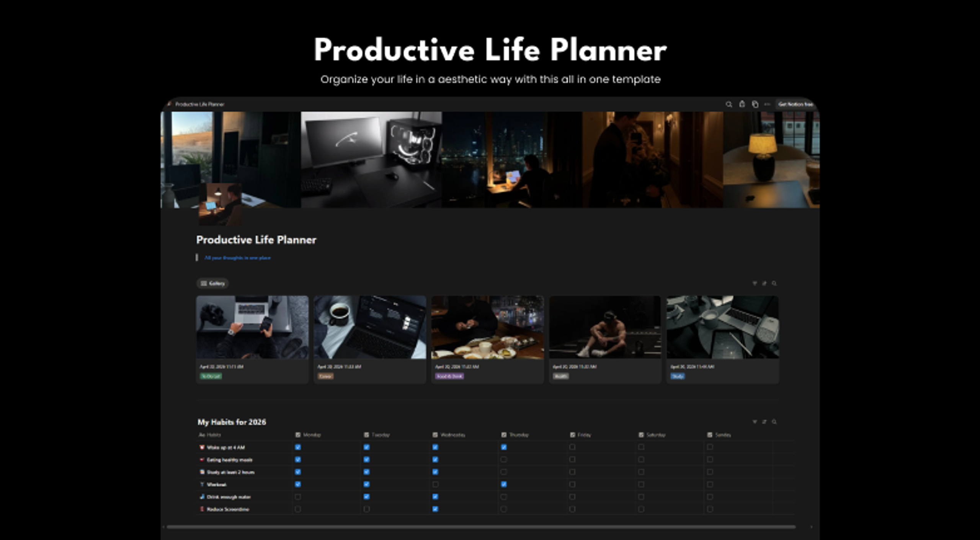Click the horizontal scrollbar at the bottom

[x=481, y=527]
